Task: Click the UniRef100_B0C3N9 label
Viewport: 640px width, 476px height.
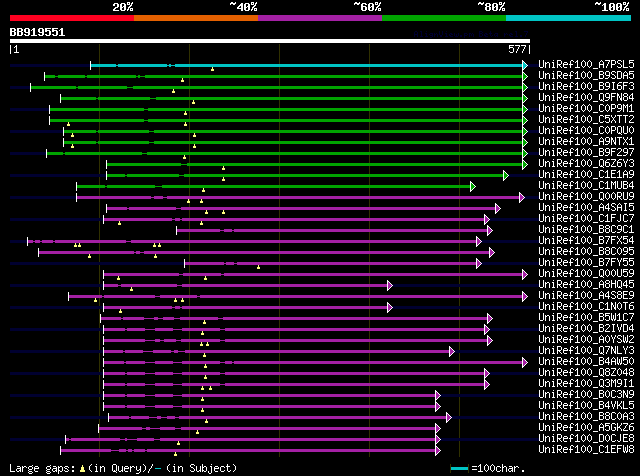Action: pyautogui.click(x=586, y=395)
